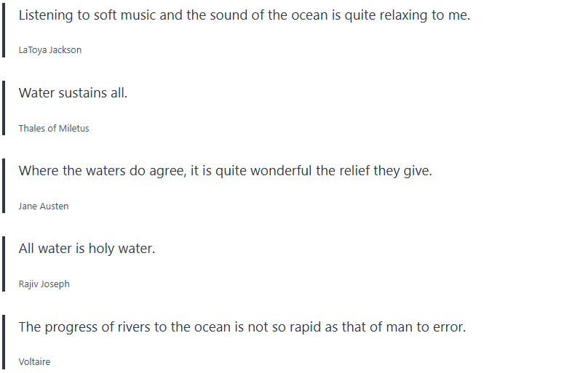Image resolution: width=588 pixels, height=373 pixels.
Task: Select the Jane Austen author name
Action: pos(44,206)
